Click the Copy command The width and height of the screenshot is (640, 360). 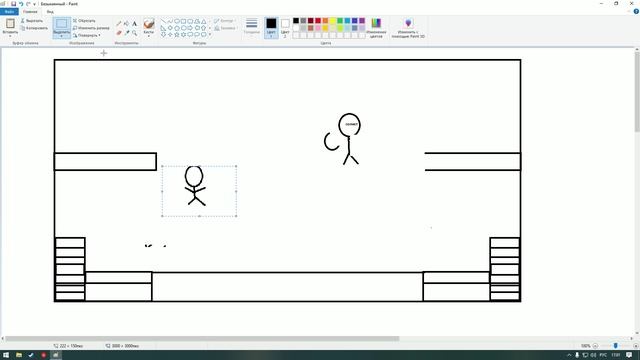point(34,28)
